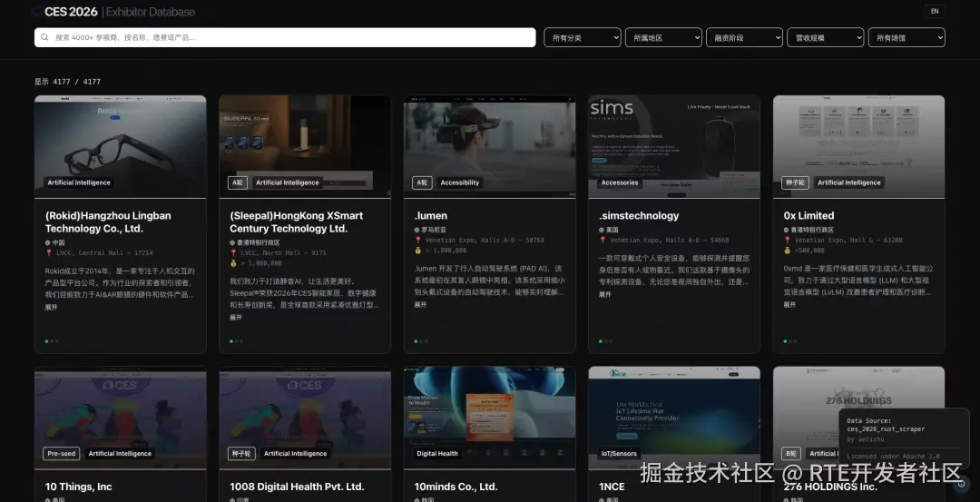Focus the exhibitor search input field
This screenshot has width=980, height=502.
[285, 37]
